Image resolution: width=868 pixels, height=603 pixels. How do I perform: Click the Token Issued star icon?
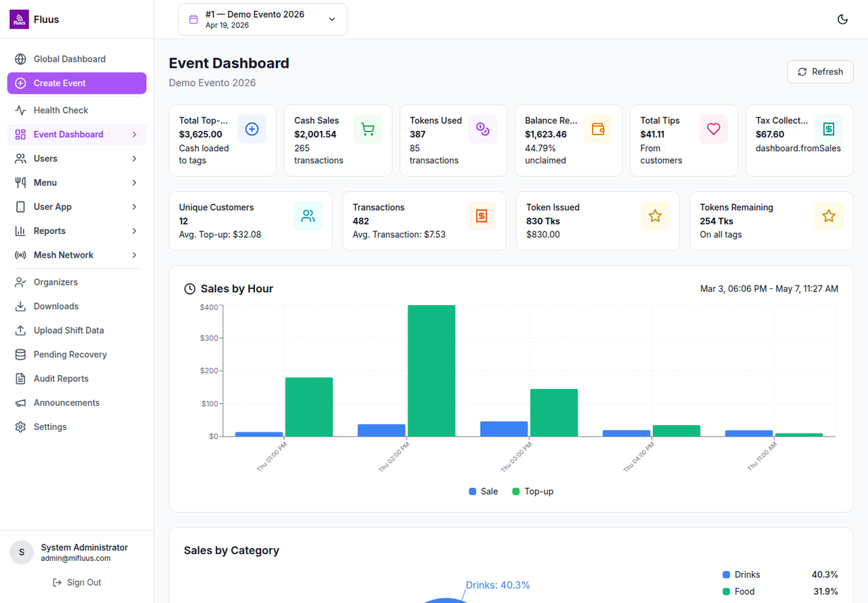(x=655, y=216)
